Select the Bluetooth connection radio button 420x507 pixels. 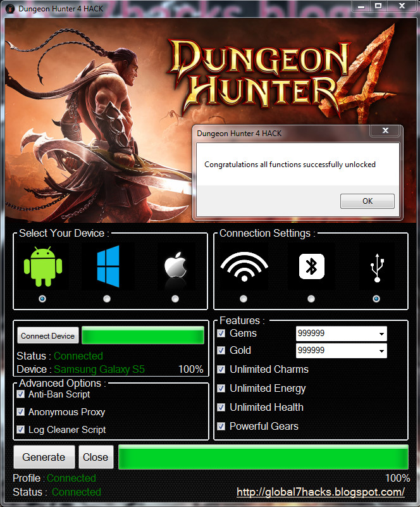[x=311, y=299]
